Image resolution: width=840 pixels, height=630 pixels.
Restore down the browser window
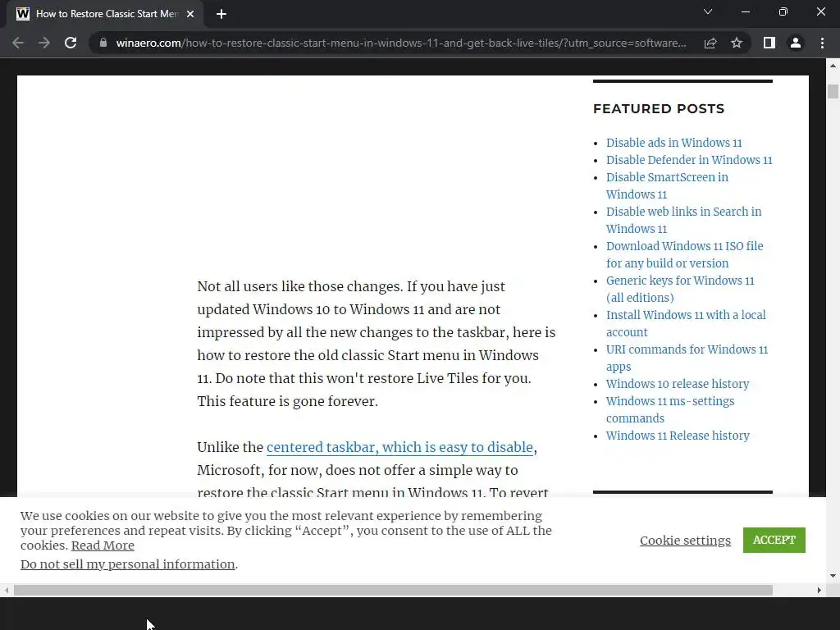pyautogui.click(x=783, y=11)
